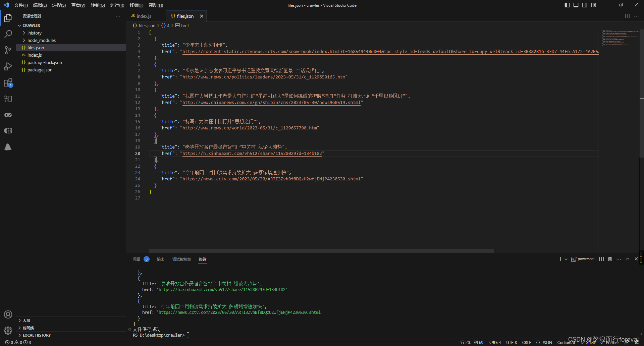Open the h.xinhuaxmt.com link on line 20
The width and height of the screenshot is (644, 346).
(252, 154)
